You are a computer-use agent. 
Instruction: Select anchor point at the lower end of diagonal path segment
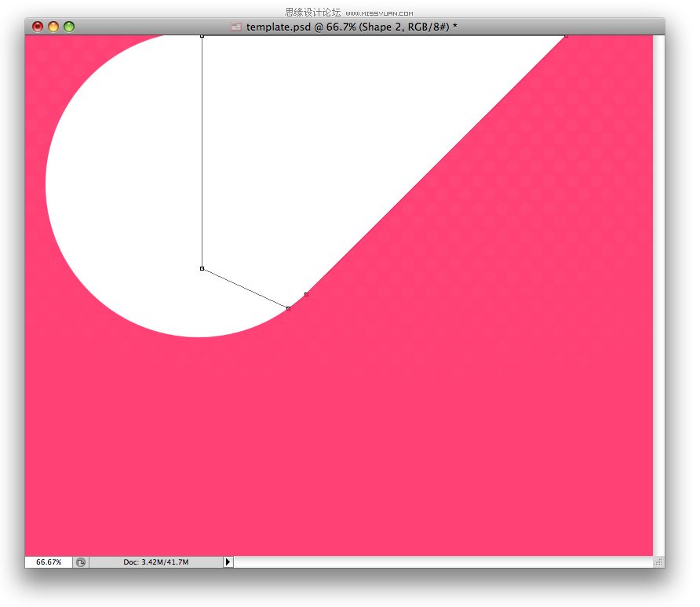click(288, 308)
